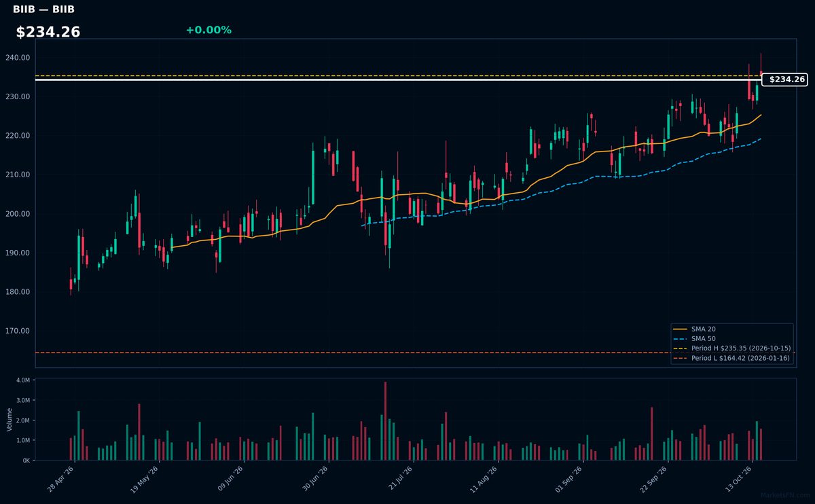Click the 230.00 price axis label
Image resolution: width=815 pixels, height=504 pixels.
pyautogui.click(x=18, y=97)
